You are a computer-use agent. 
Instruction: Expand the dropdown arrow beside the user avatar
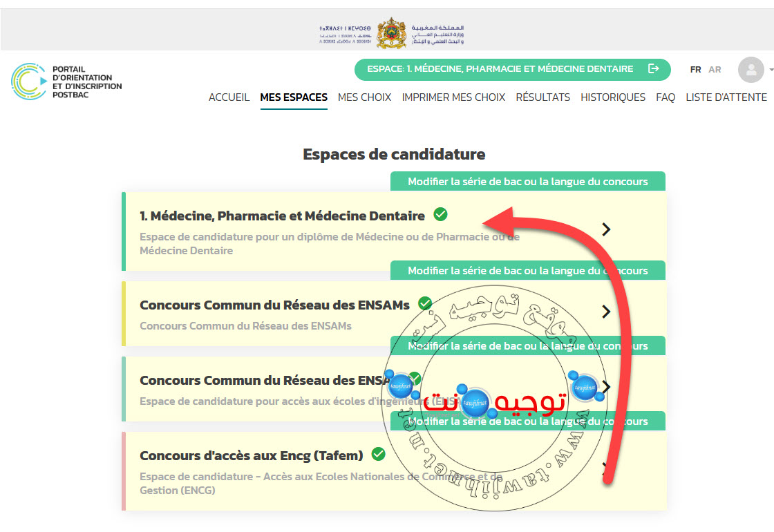771,70
